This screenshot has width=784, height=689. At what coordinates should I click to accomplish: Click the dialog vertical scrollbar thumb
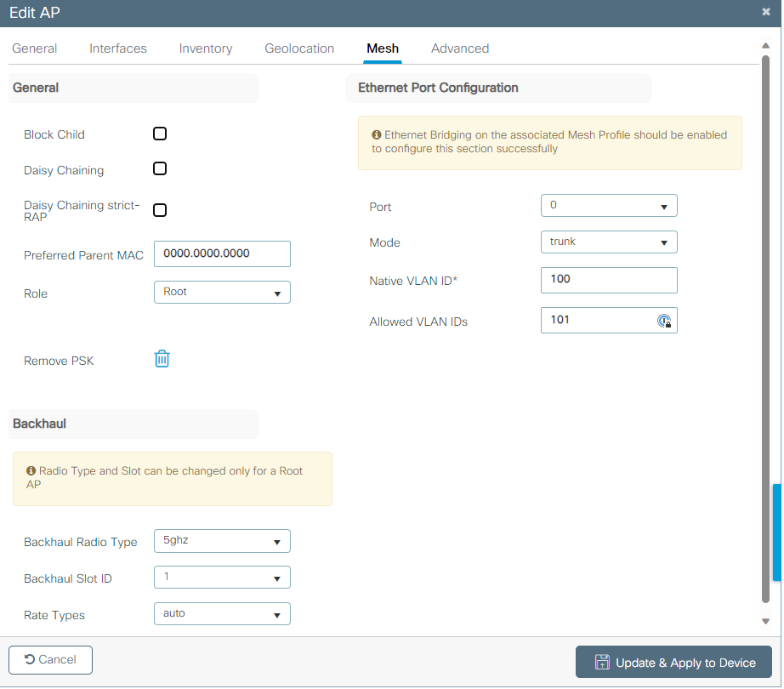click(765, 329)
